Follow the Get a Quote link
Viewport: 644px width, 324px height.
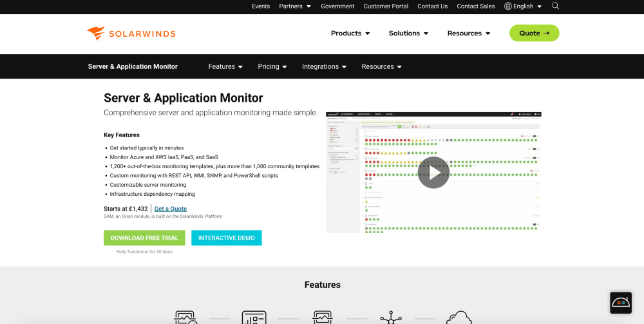[x=171, y=209]
